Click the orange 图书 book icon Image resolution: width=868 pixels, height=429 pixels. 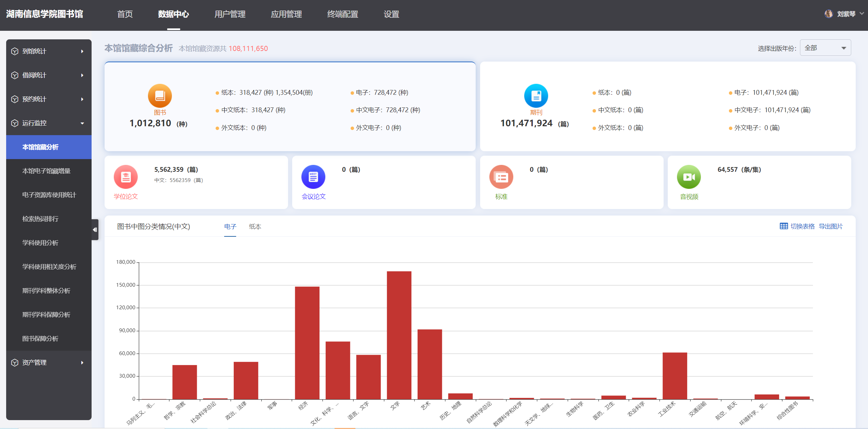(160, 95)
